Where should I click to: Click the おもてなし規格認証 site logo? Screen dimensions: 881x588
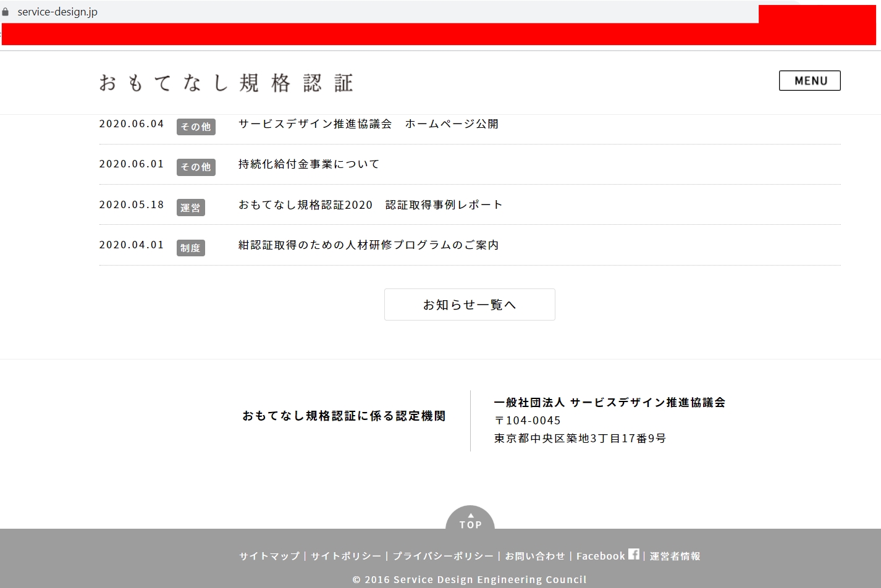[226, 83]
